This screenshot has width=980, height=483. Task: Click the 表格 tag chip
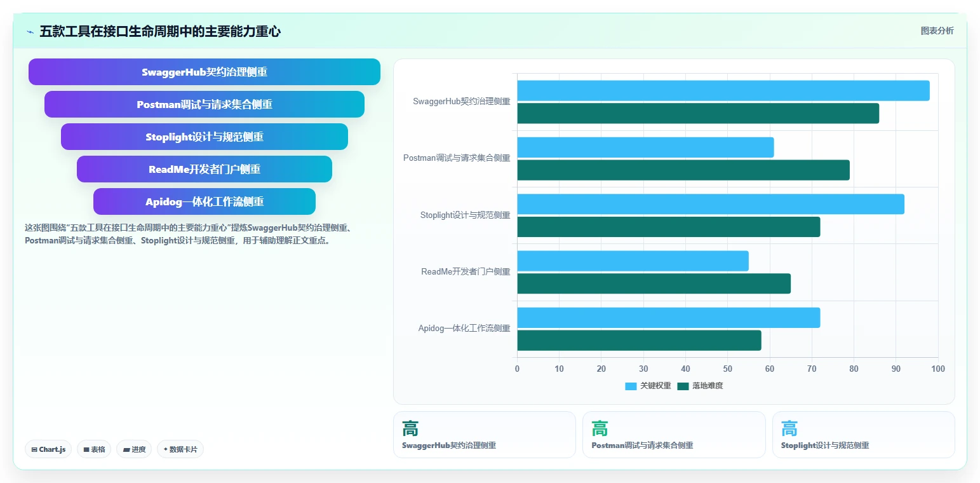tap(94, 449)
